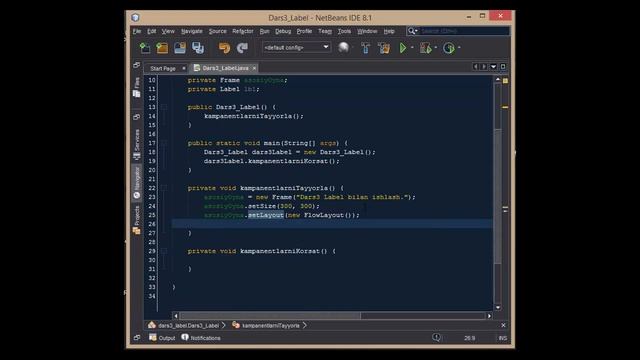Open the Edit menu
This screenshot has height=360, width=640.
click(x=151, y=31)
